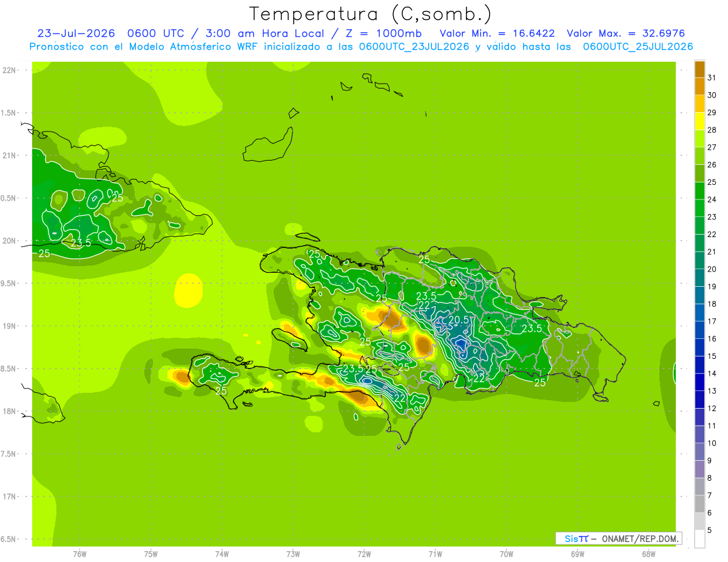
Task: Click 'Valor Min. = 16.6422' value
Action: tap(497, 33)
